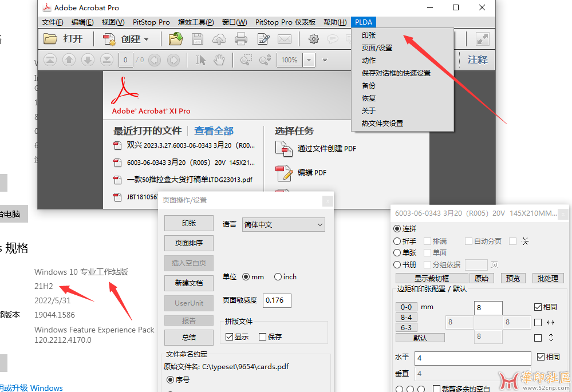The width and height of the screenshot is (572, 392).
Task: Enable 裁剪多余的空白 checkbox
Action: click(x=436, y=389)
